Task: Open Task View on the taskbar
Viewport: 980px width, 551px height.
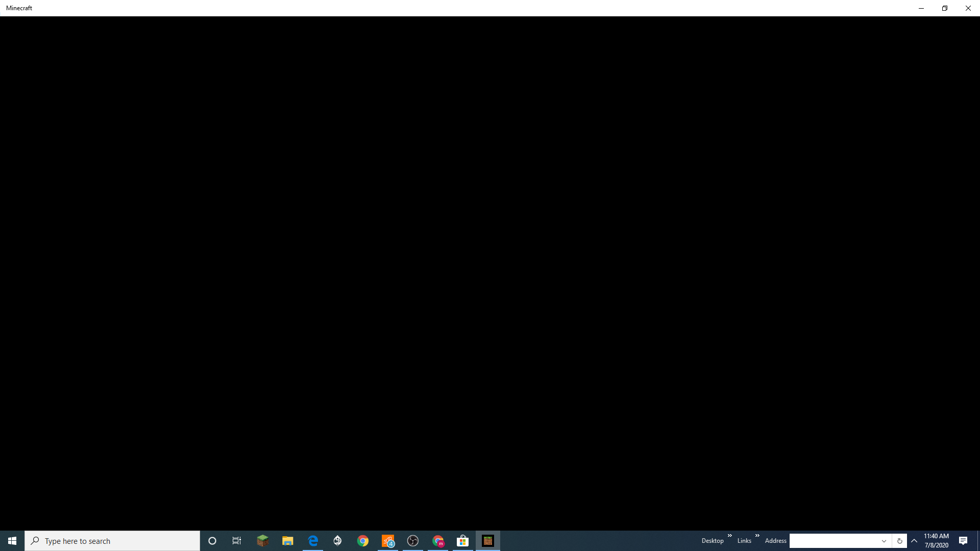Action: [237, 541]
